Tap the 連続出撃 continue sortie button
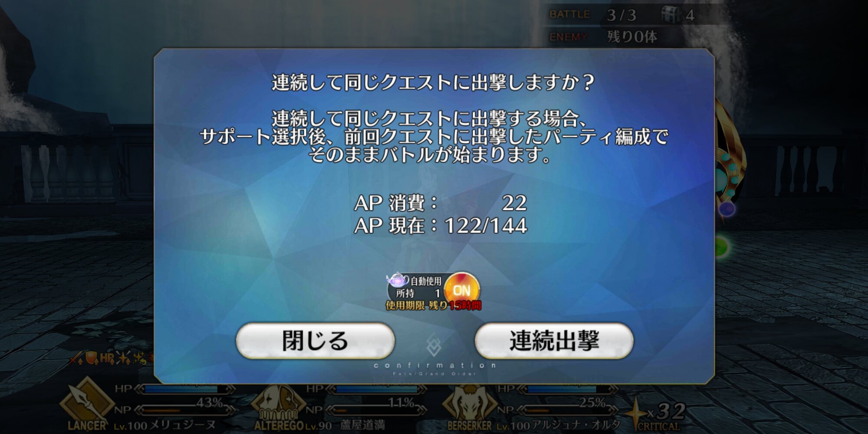Image resolution: width=868 pixels, height=434 pixels. pyautogui.click(x=554, y=341)
